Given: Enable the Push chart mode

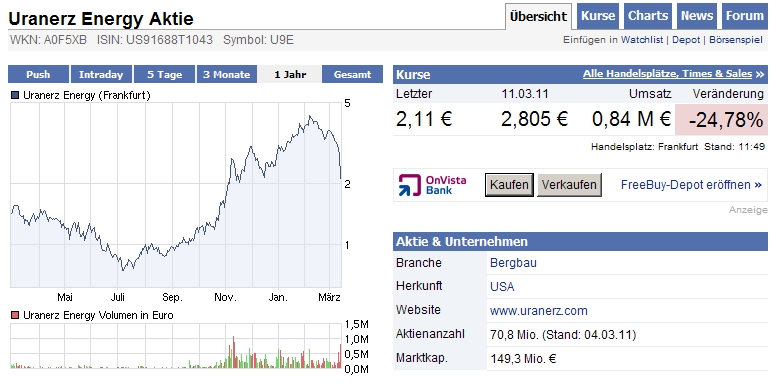Looking at the screenshot, I should (x=38, y=74).
